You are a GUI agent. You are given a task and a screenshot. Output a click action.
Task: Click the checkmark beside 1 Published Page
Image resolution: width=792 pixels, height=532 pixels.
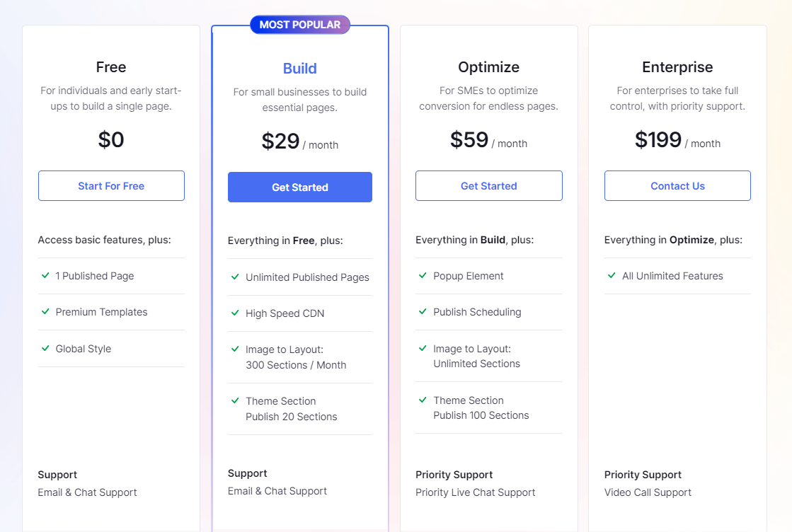point(45,276)
